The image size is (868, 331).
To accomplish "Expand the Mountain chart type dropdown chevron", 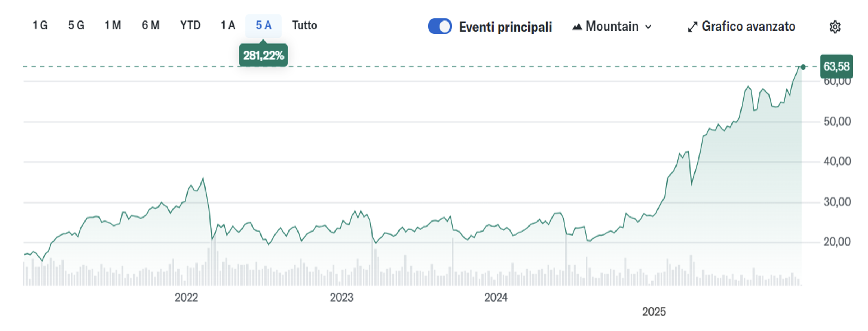I will (648, 27).
